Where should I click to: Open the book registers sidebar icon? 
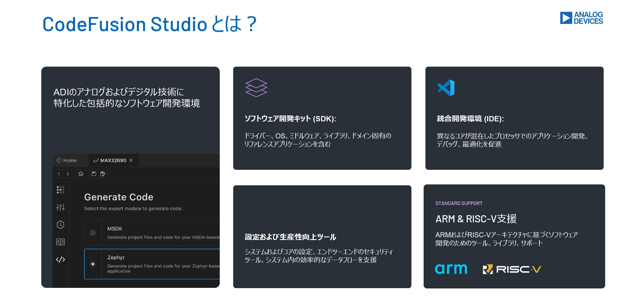[61, 242]
